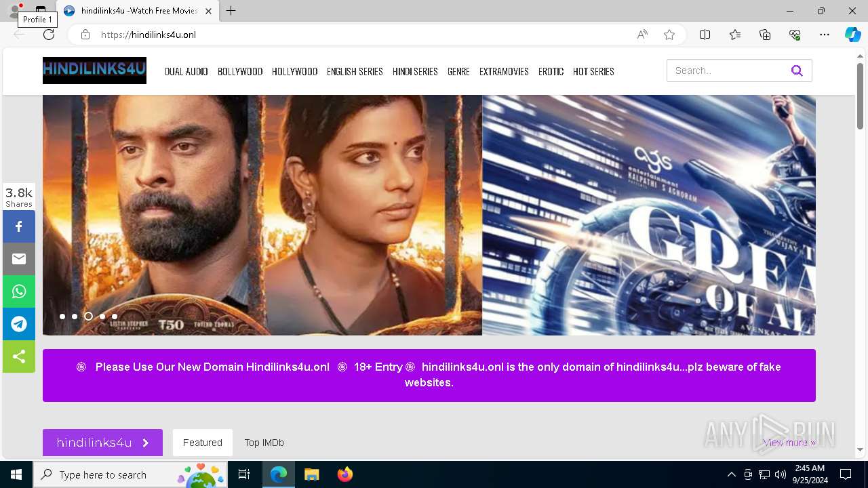Switch to the Featured tab
868x488 pixels.
203,443
